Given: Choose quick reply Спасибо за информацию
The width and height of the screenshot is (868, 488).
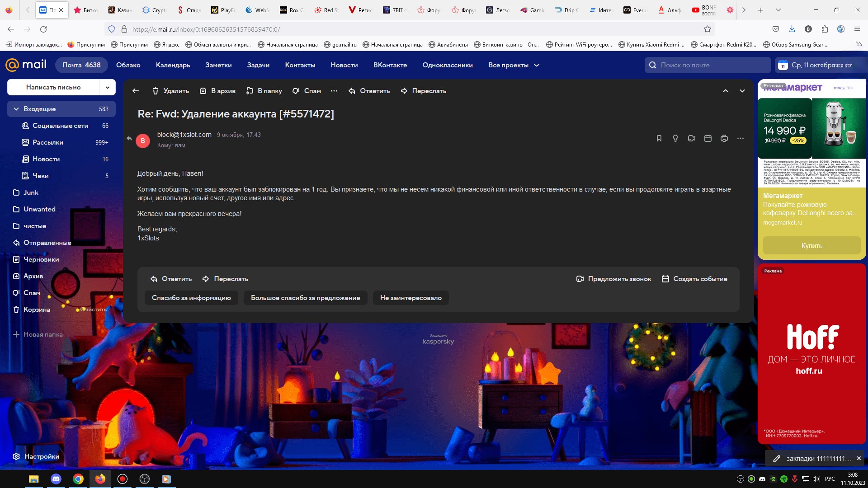Looking at the screenshot, I should click(191, 298).
